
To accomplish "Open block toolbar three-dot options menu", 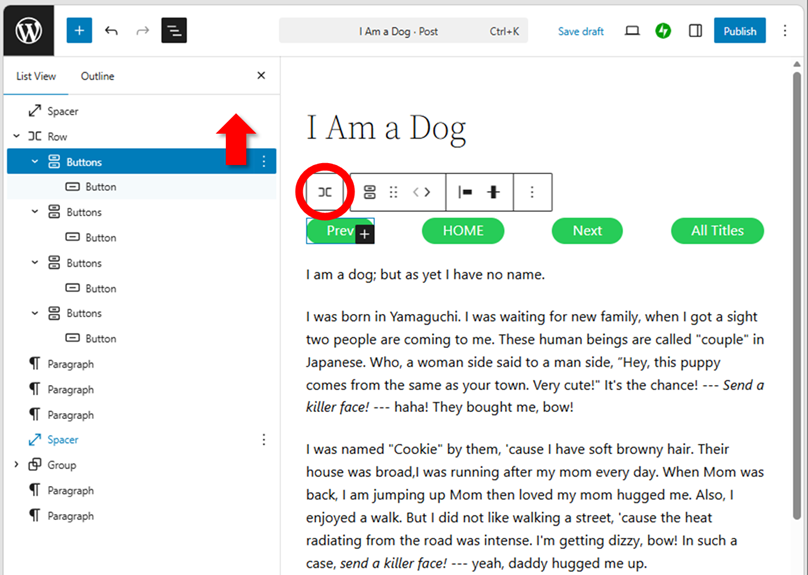I will coord(532,192).
